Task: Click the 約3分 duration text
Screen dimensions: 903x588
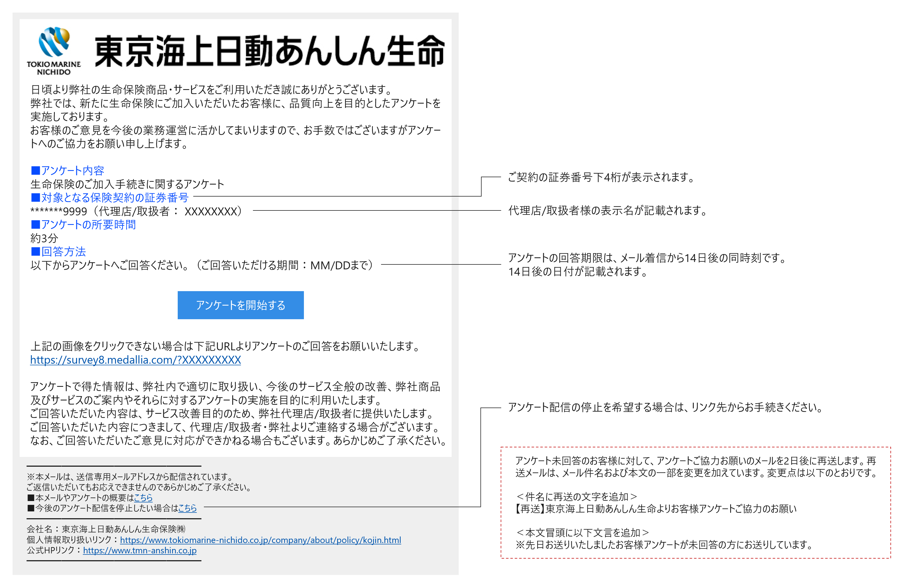Action: click(x=44, y=238)
